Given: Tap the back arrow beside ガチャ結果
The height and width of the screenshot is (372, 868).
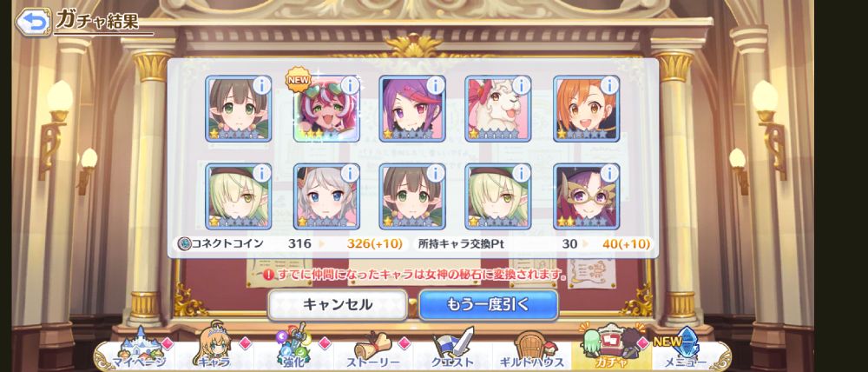Looking at the screenshot, I should [x=34, y=21].
